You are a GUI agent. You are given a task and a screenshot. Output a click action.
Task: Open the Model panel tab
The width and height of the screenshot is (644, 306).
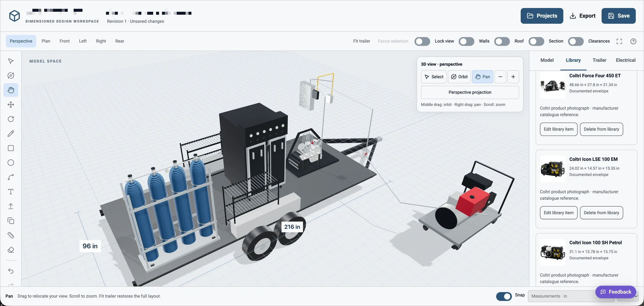[x=547, y=60]
